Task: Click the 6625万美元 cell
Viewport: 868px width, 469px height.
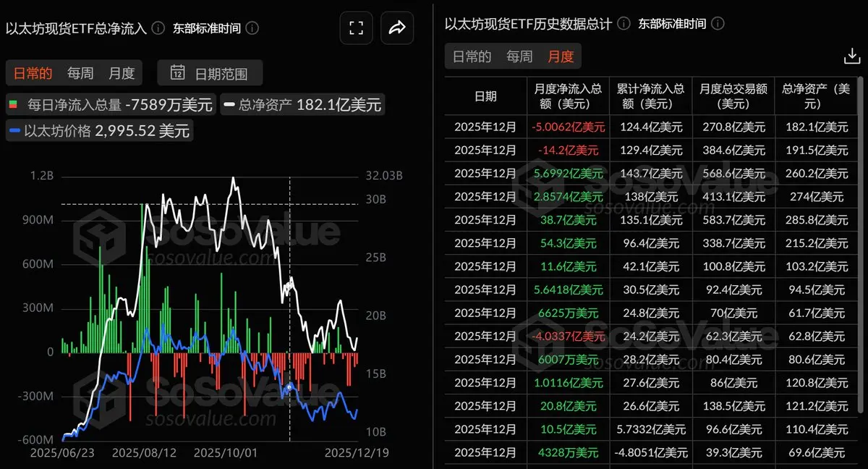Action: click(568, 313)
